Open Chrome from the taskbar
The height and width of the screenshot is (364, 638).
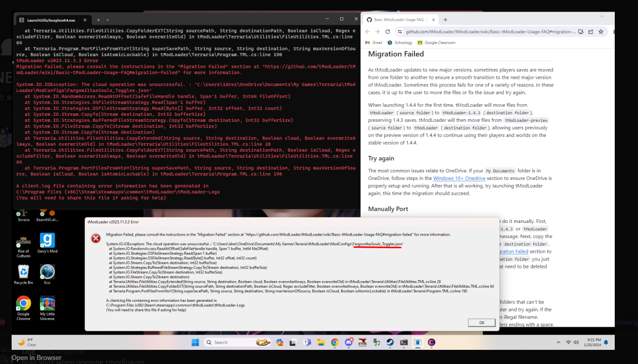335,342
